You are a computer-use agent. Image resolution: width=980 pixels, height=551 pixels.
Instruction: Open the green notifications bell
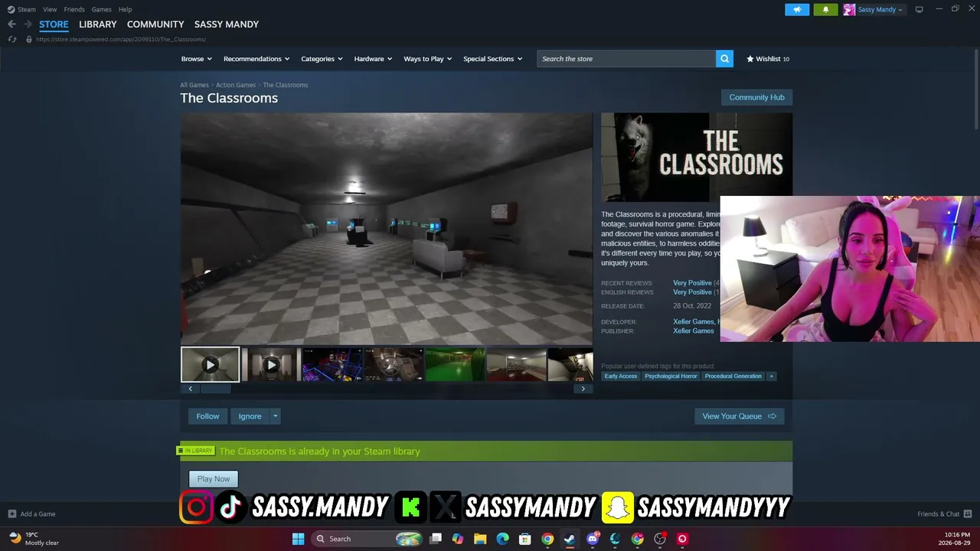tap(825, 9)
